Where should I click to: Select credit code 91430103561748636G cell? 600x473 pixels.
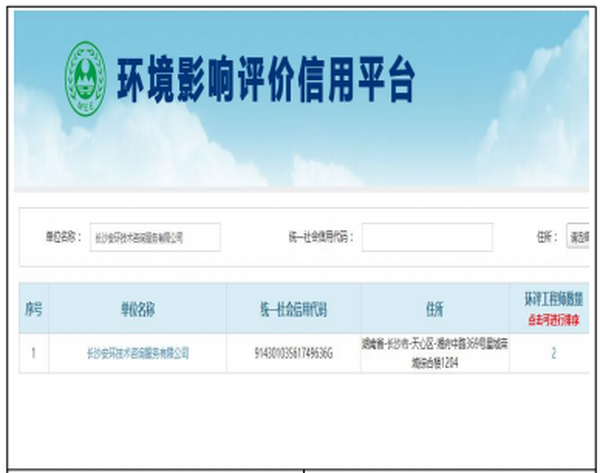pyautogui.click(x=292, y=353)
